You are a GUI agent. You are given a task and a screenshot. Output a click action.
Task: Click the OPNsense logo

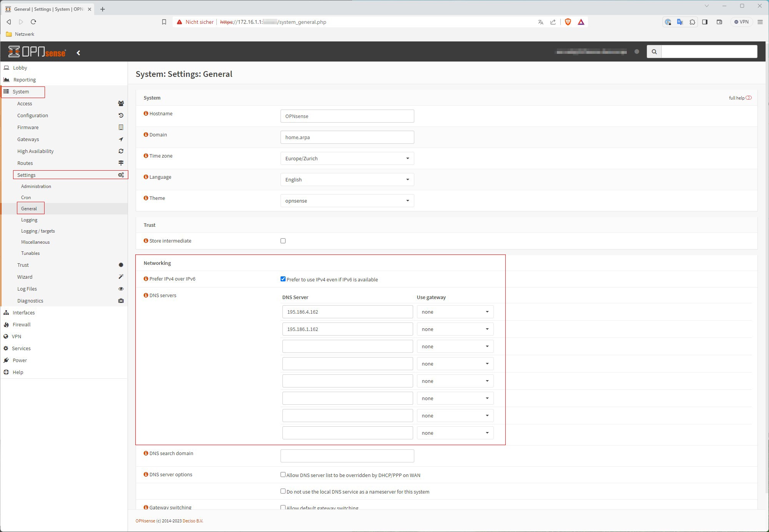click(37, 52)
